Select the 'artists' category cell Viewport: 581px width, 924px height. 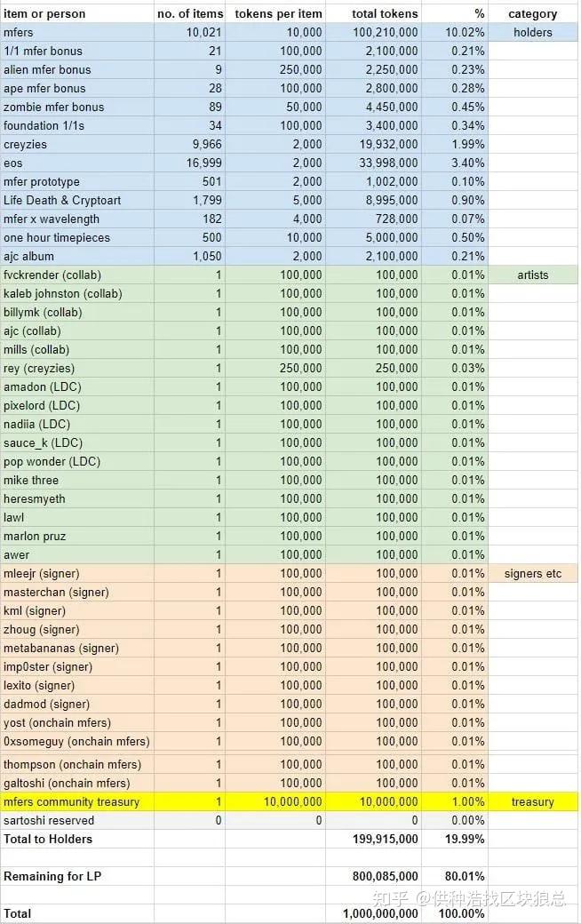(x=532, y=275)
